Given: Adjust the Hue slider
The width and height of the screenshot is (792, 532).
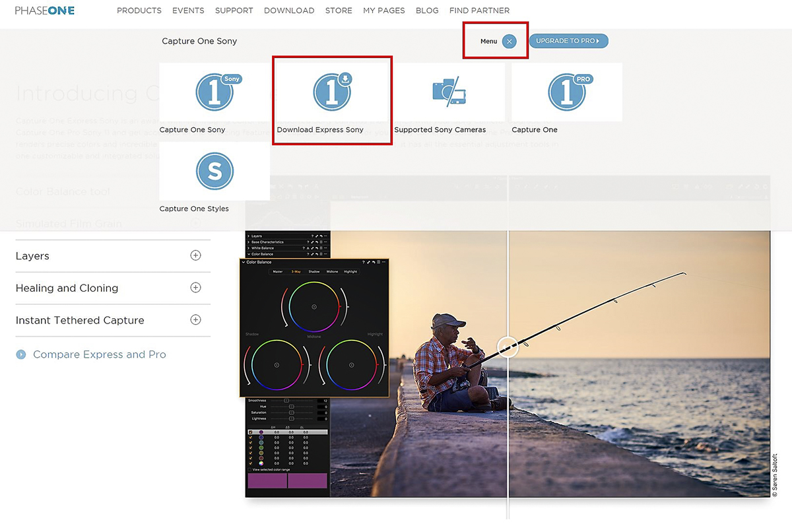Looking at the screenshot, I should [x=292, y=407].
